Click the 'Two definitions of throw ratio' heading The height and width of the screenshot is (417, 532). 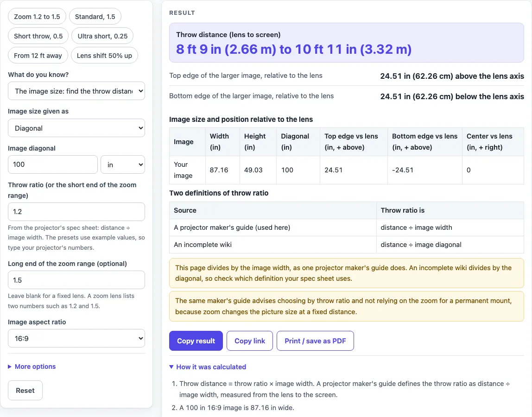[219, 193]
